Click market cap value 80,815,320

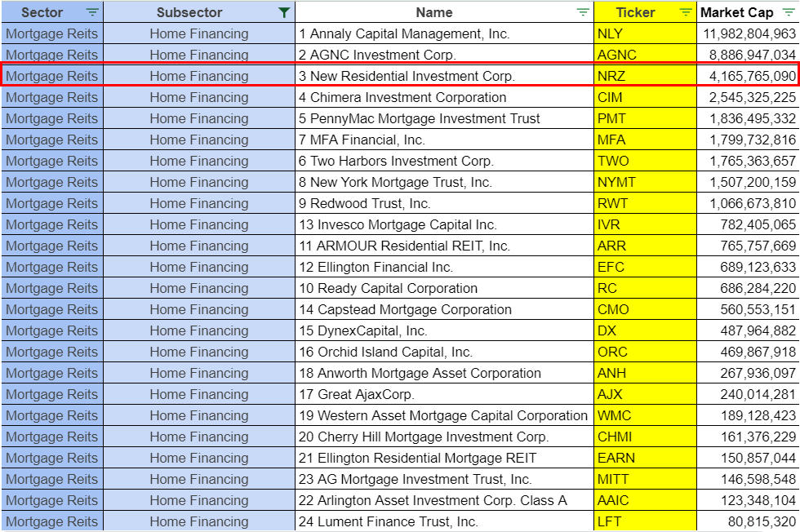tap(762, 521)
